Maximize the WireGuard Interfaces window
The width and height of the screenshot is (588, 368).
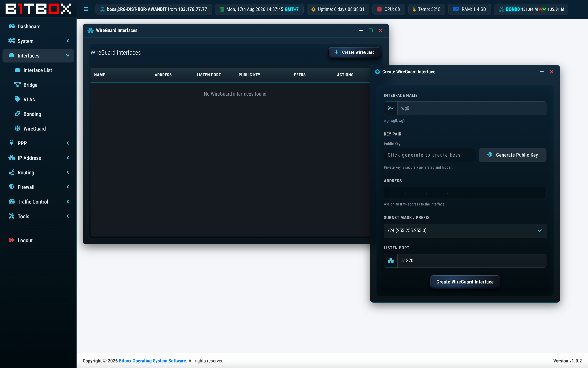pyautogui.click(x=371, y=30)
